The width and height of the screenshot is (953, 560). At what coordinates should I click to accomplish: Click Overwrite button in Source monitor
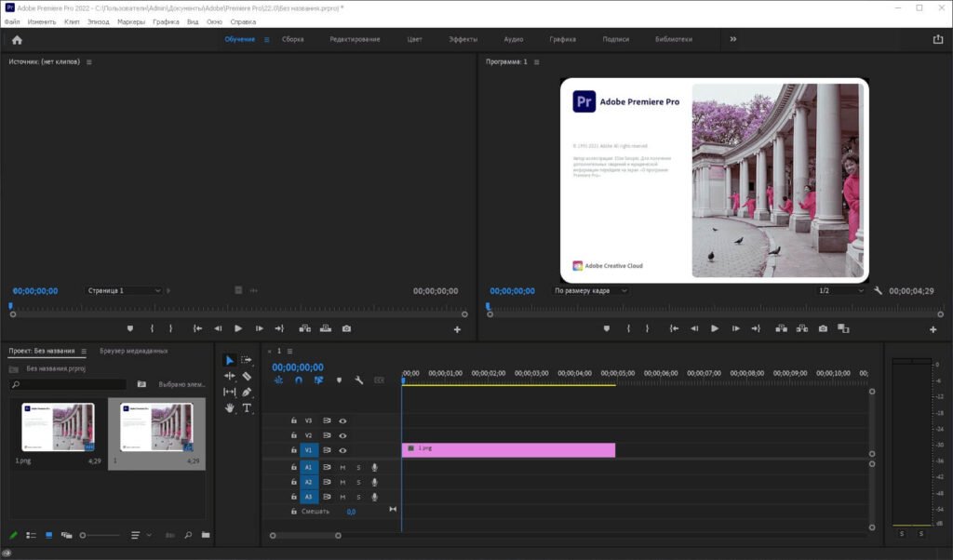[x=326, y=328]
